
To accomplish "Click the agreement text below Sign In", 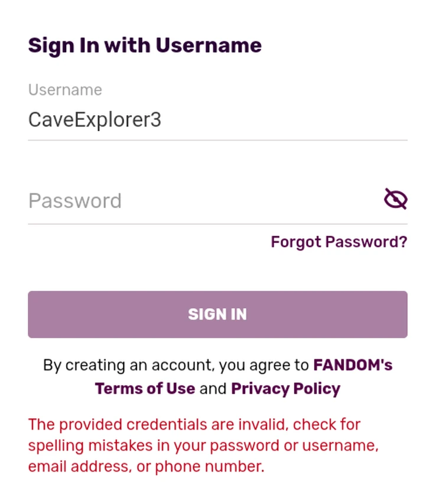I will pos(217,376).
